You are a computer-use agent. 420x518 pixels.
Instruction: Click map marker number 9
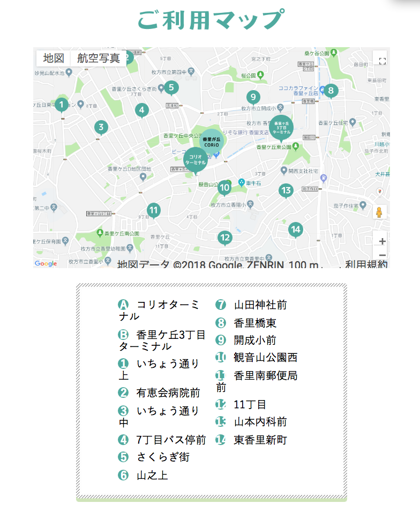(253, 97)
